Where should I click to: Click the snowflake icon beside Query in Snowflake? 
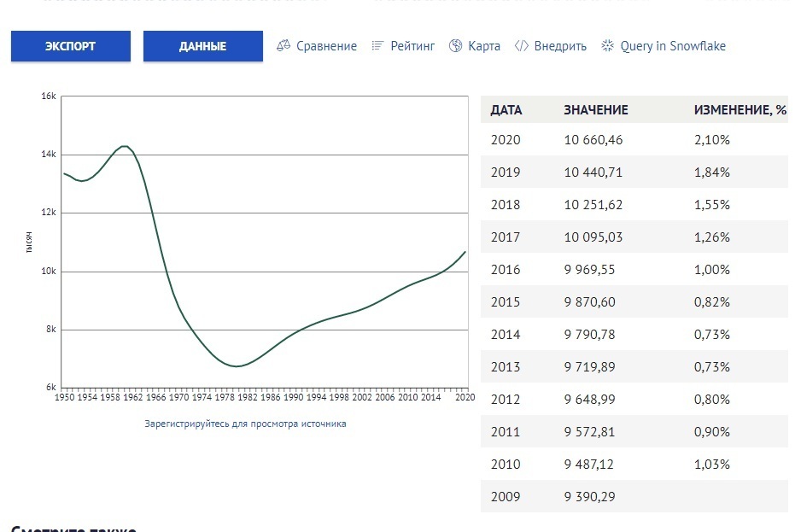click(x=607, y=46)
